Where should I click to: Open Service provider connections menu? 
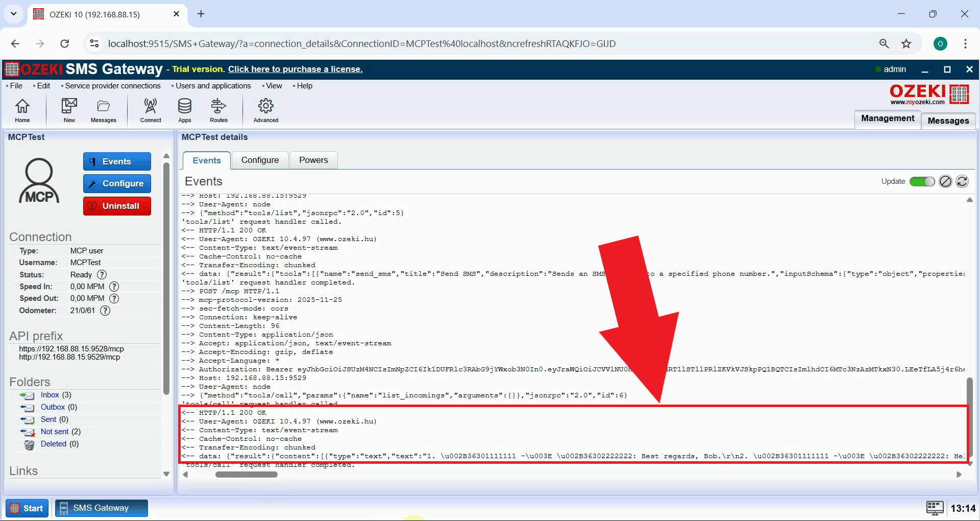pyautogui.click(x=112, y=86)
